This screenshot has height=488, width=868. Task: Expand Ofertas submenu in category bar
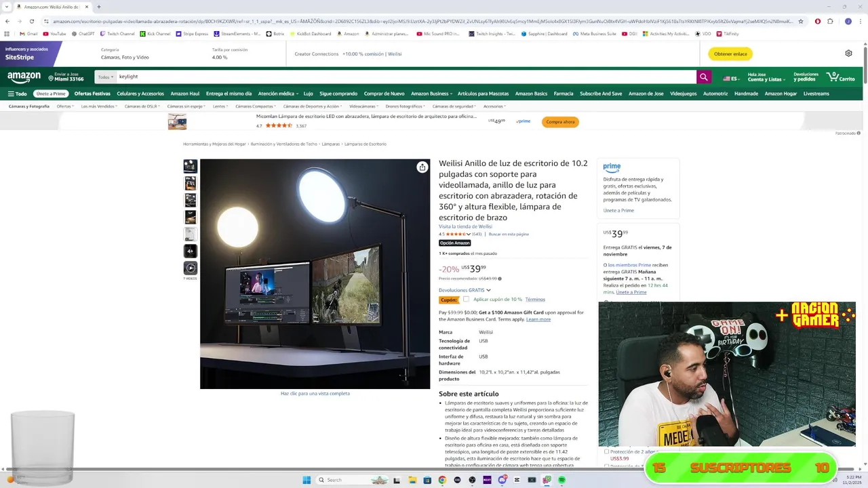coord(65,106)
